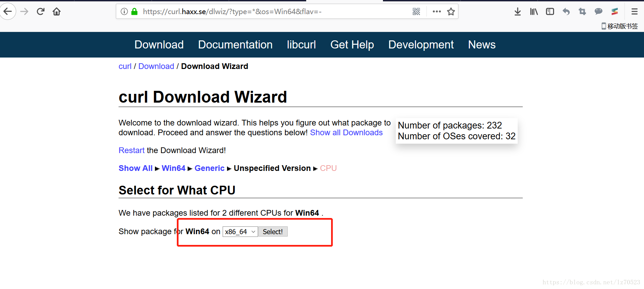Click the 'Number of OSes covered: 32' text

coord(457,136)
